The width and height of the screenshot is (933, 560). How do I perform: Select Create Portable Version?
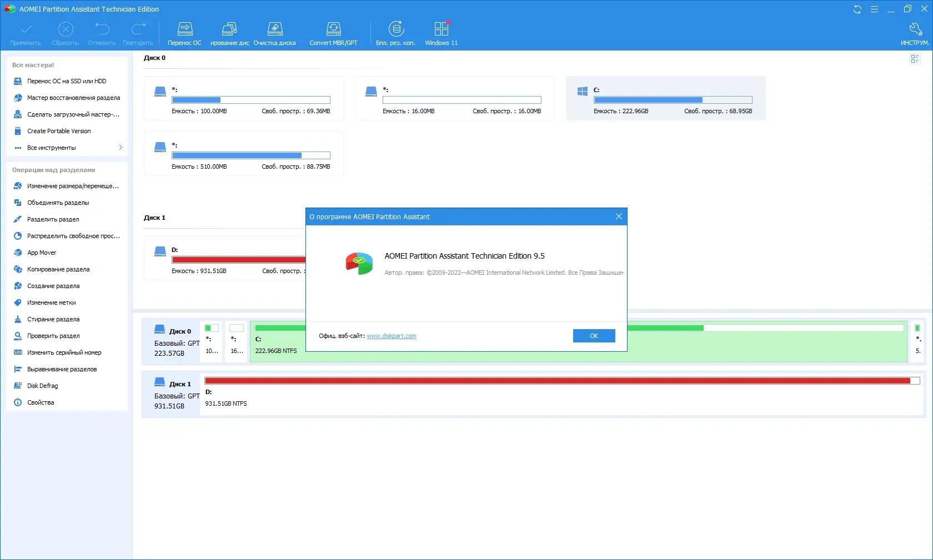tap(59, 130)
